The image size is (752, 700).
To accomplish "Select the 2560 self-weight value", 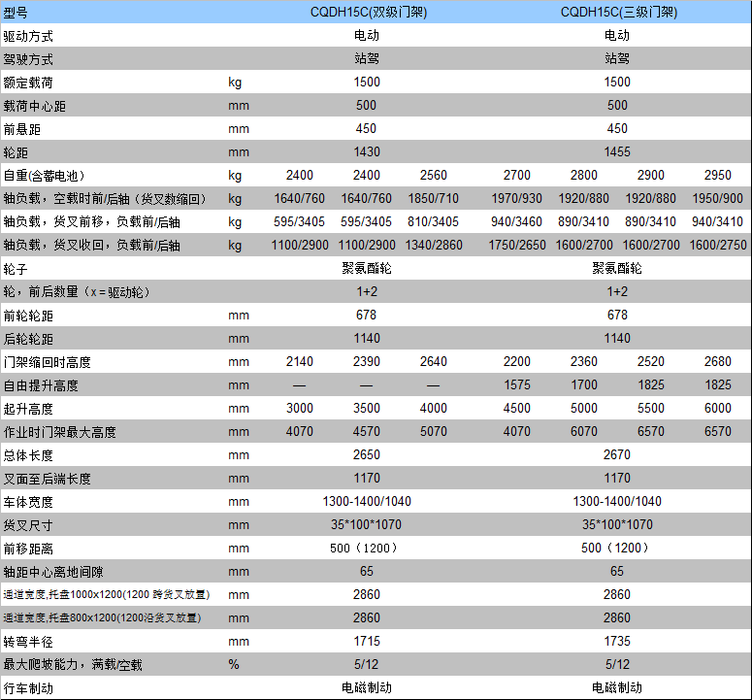I will click(433, 176).
